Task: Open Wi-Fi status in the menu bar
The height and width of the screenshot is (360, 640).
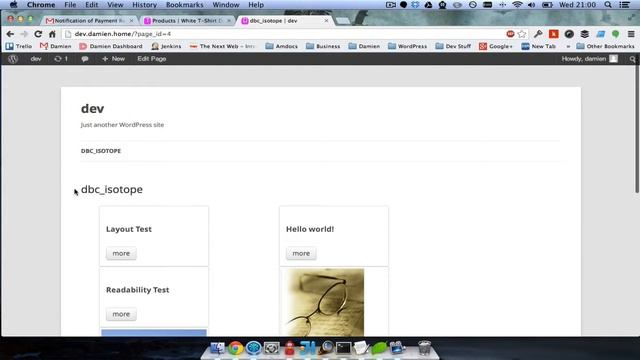Action: (517, 5)
